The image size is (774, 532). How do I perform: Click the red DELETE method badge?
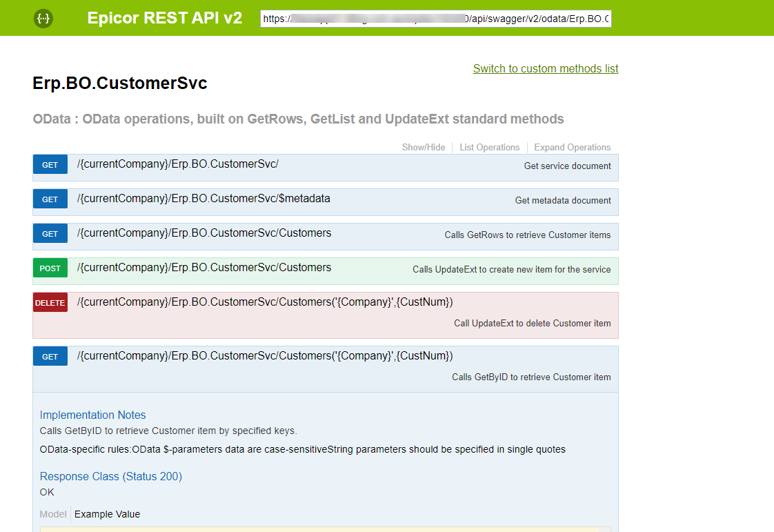pos(50,303)
